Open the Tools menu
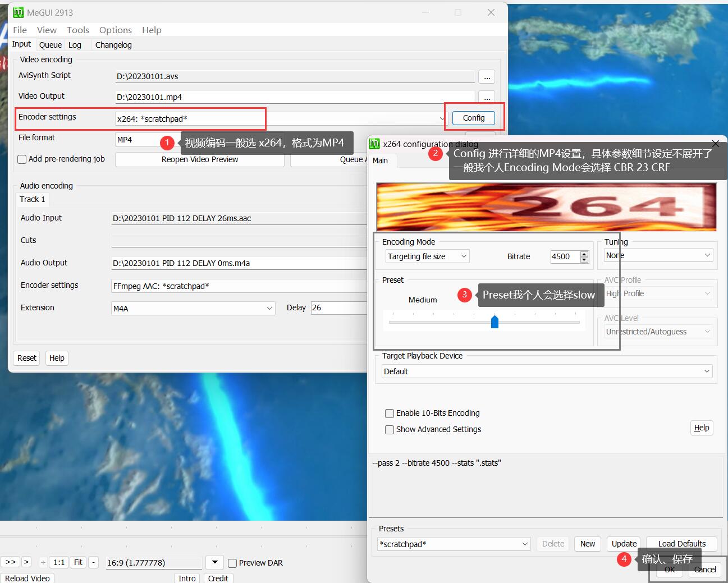The height and width of the screenshot is (583, 728). pos(77,30)
